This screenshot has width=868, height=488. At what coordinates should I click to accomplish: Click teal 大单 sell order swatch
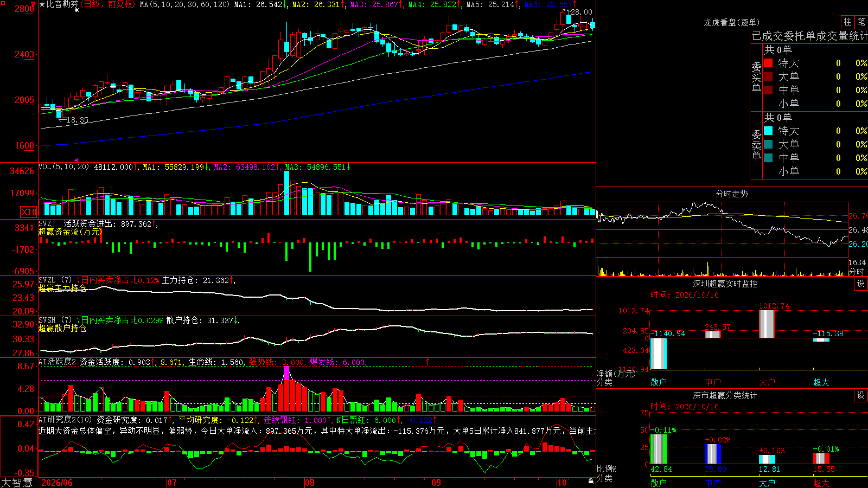click(768, 144)
